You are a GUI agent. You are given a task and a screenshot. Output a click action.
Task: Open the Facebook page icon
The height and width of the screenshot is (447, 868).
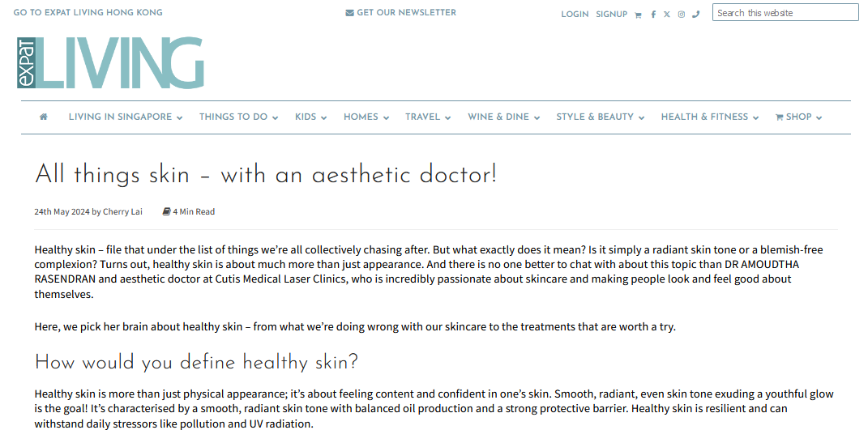coord(653,15)
